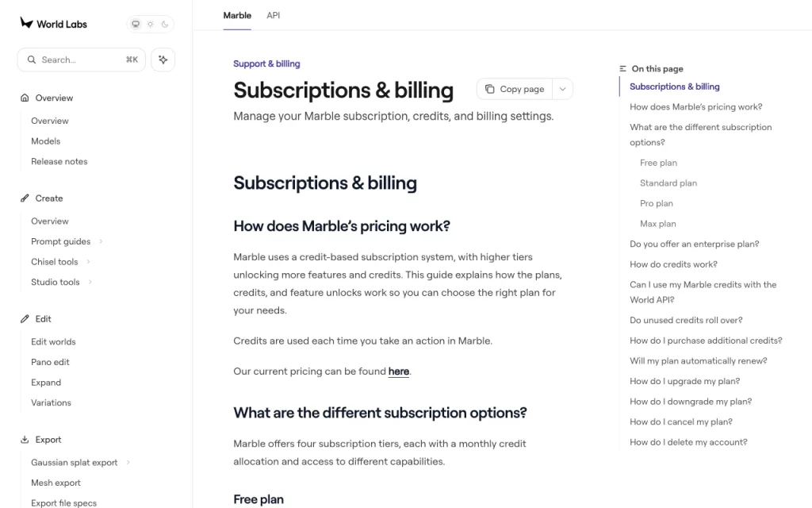Expand the Studio tools chevron
The height and width of the screenshot is (508, 812).
(x=90, y=282)
